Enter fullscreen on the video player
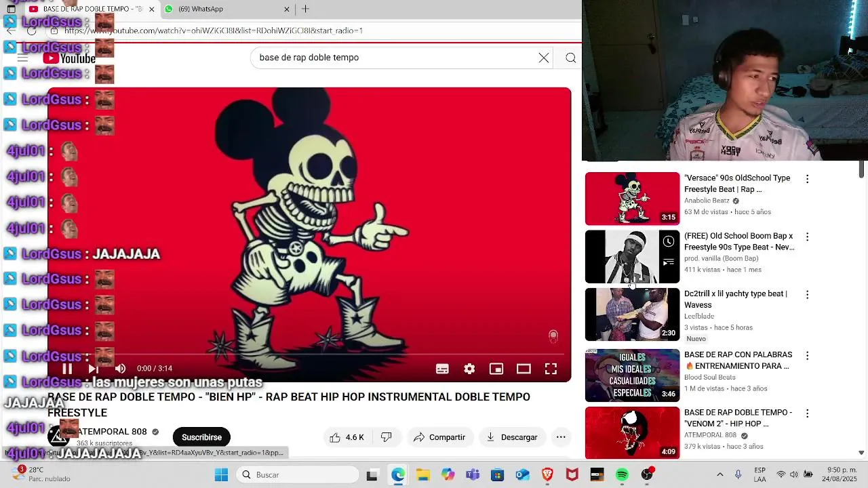This screenshot has height=488, width=868. pos(551,369)
